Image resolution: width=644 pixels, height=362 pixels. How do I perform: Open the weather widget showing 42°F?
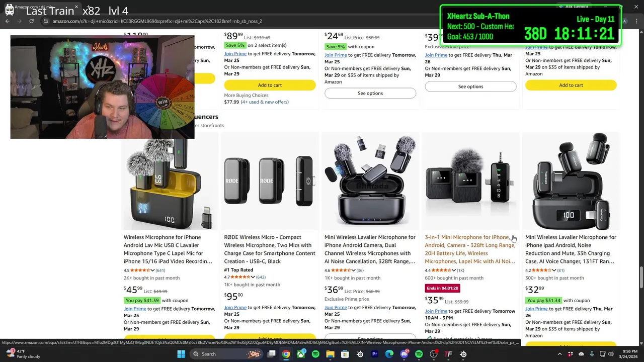tap(23, 354)
